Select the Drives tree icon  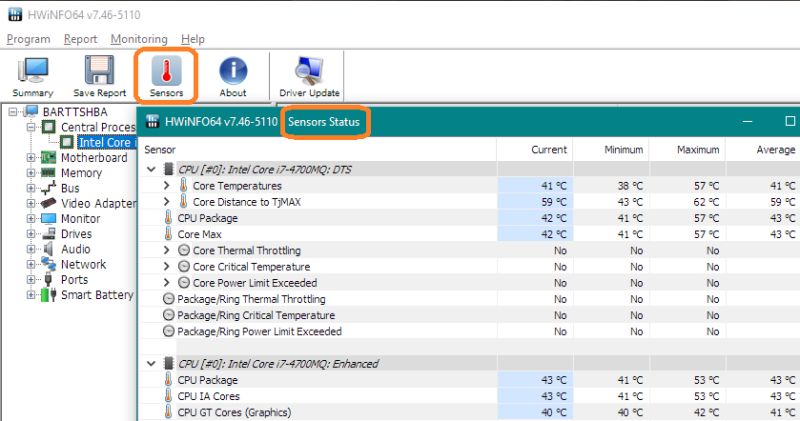(x=48, y=234)
